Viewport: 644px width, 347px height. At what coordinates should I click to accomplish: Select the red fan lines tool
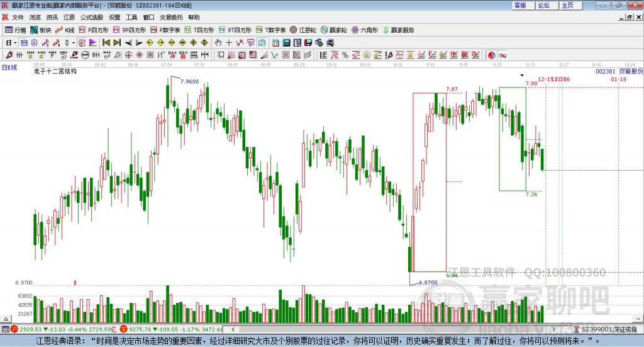coord(231,55)
